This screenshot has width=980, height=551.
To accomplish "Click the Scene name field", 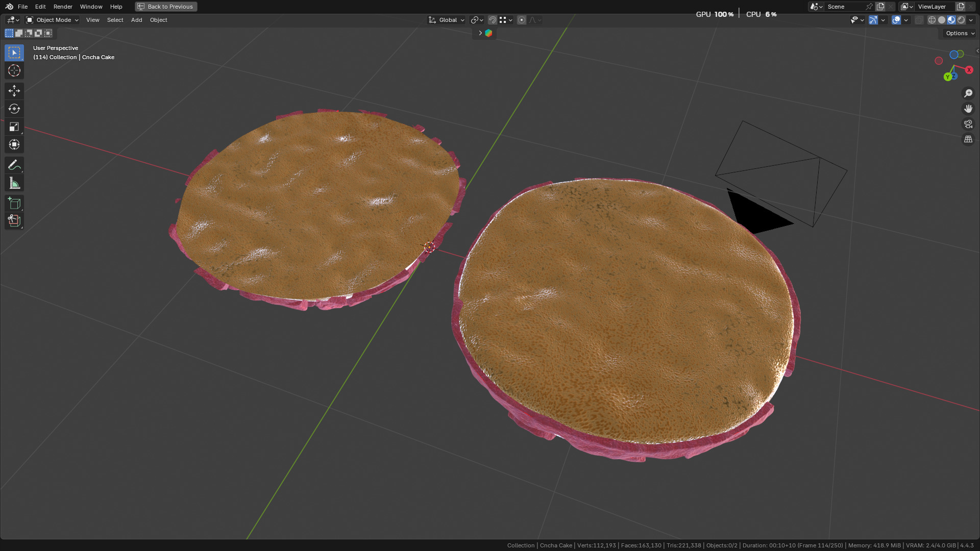I will pos(845,7).
